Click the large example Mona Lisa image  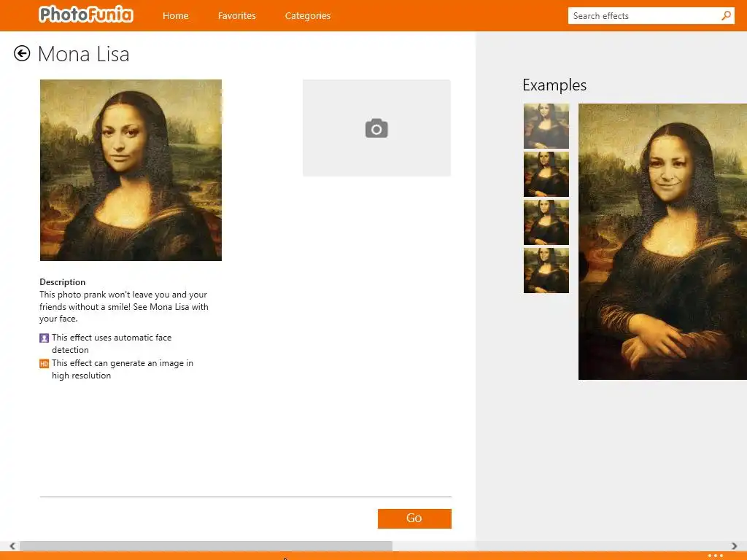pos(662,241)
